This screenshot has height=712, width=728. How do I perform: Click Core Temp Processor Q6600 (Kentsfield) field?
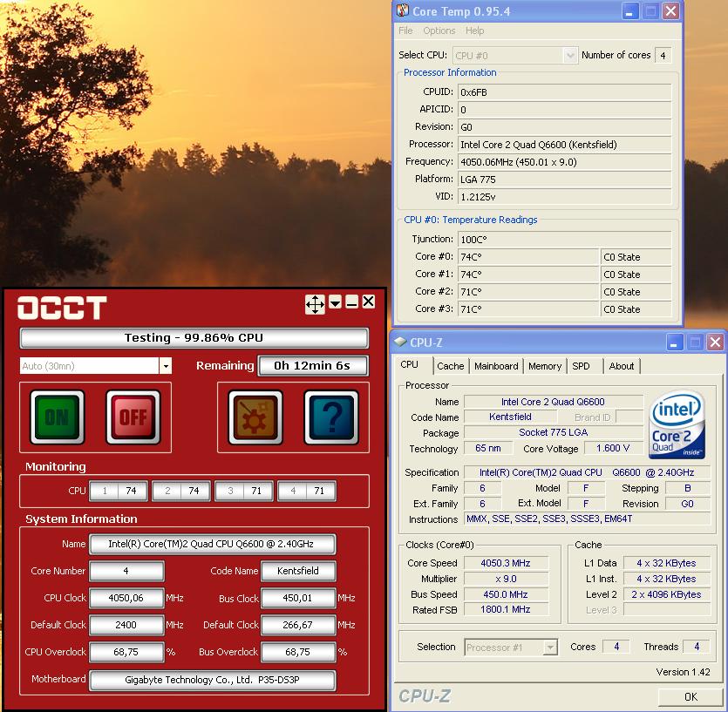[x=565, y=145]
